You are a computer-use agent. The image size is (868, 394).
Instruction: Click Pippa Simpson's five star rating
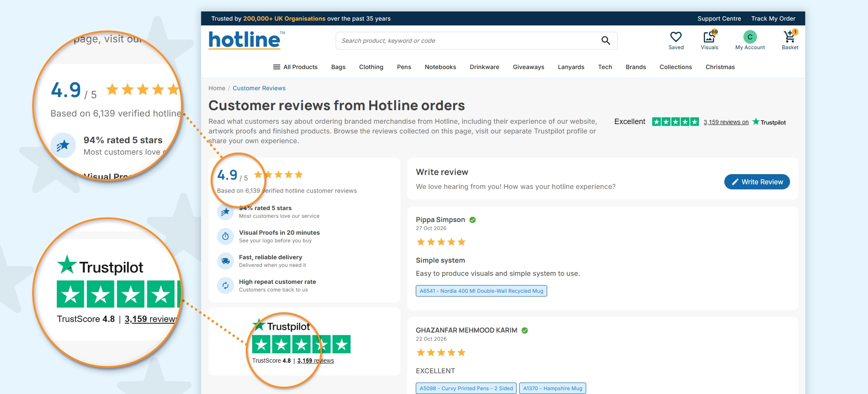tap(441, 242)
